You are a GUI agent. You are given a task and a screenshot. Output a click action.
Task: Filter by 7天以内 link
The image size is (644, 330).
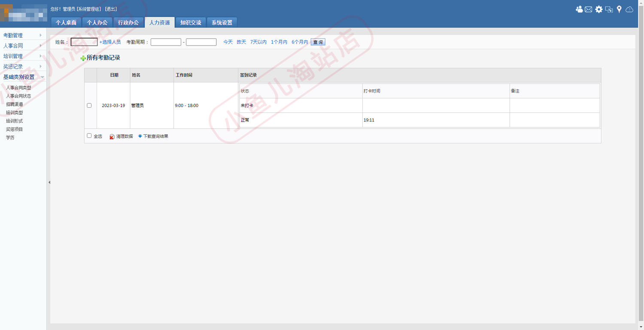[258, 42]
